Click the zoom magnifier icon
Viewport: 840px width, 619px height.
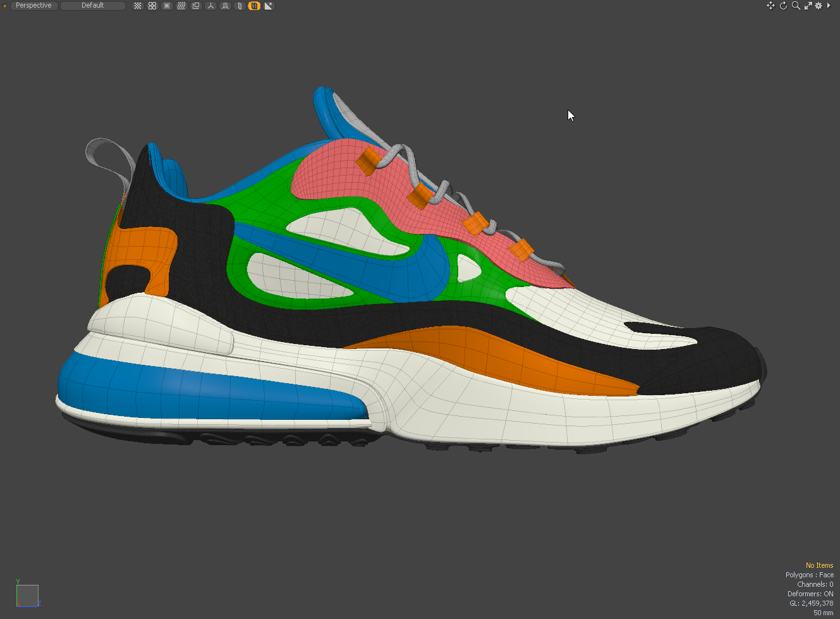tap(796, 6)
